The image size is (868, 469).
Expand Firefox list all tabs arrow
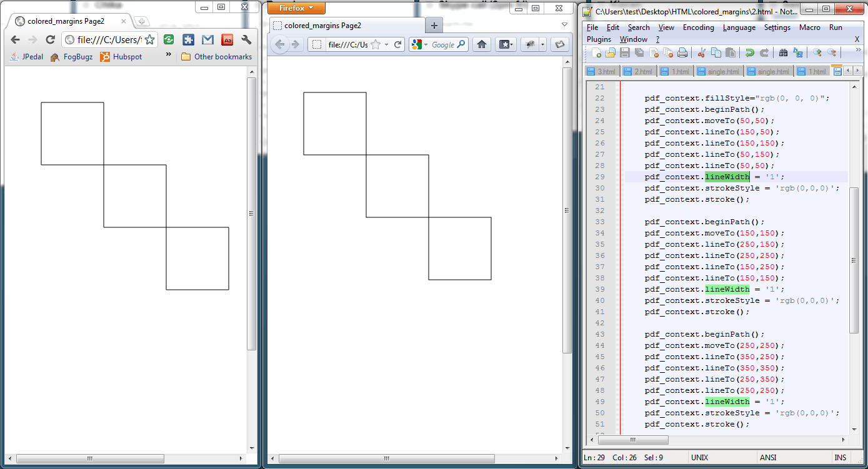564,25
